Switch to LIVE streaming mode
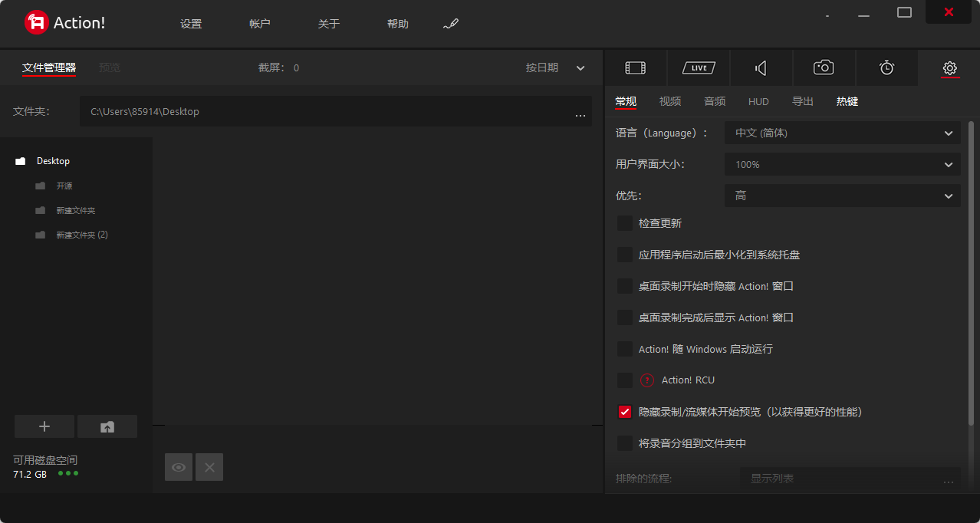Viewport: 980px width, 523px height. (698, 67)
